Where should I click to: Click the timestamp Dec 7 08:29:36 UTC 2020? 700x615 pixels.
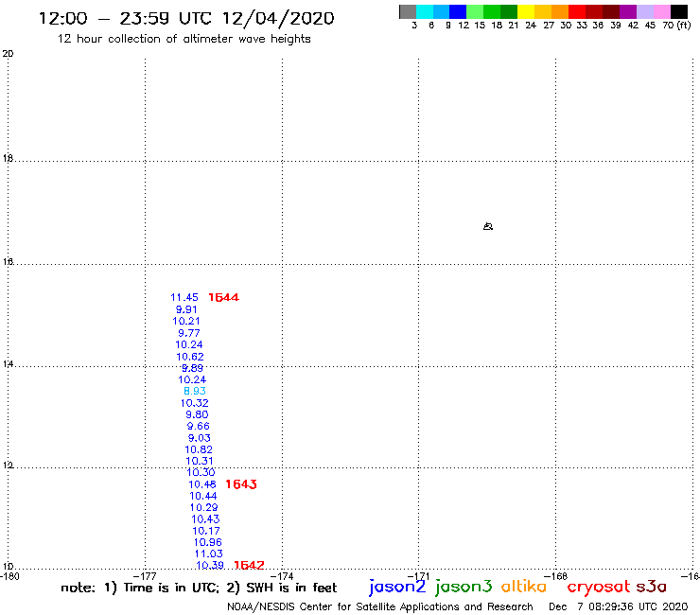[x=619, y=607]
